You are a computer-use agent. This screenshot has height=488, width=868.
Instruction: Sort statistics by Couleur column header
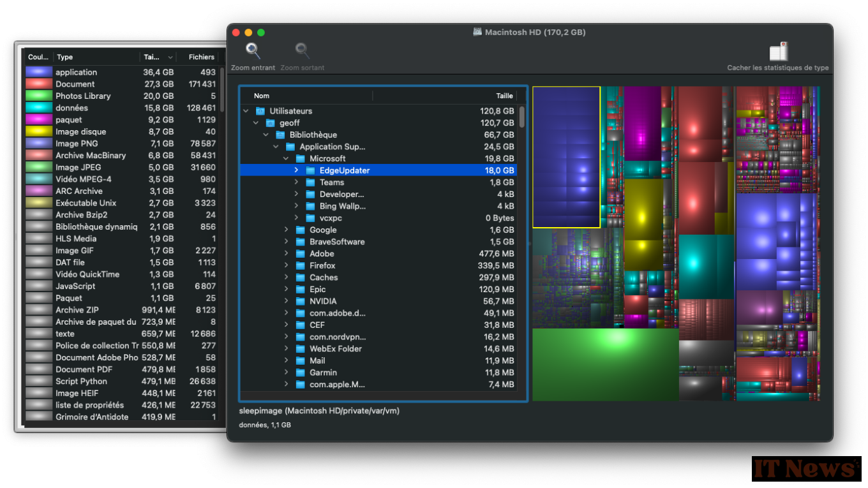(x=38, y=57)
